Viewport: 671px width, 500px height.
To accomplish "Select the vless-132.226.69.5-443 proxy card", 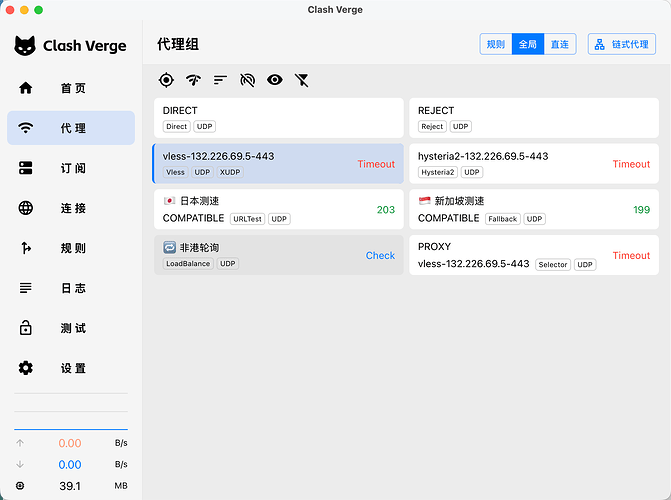I will click(279, 164).
